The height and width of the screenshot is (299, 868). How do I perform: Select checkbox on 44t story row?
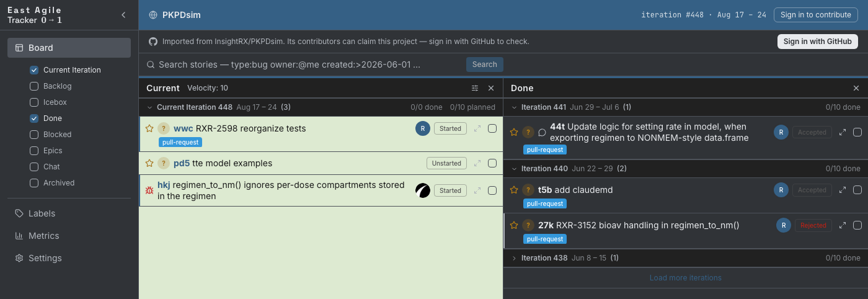tap(857, 132)
